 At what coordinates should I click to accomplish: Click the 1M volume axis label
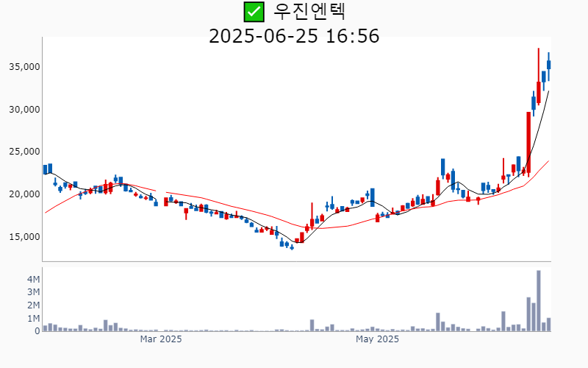33,319
